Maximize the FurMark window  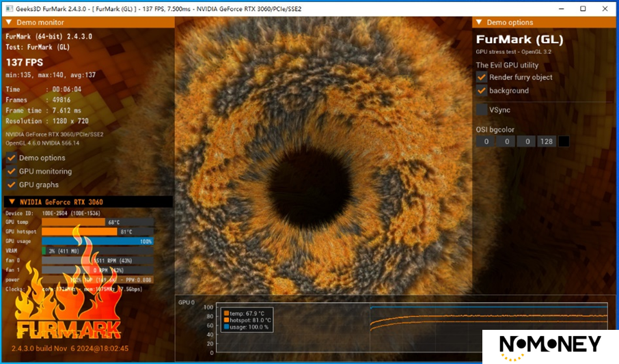[583, 9]
